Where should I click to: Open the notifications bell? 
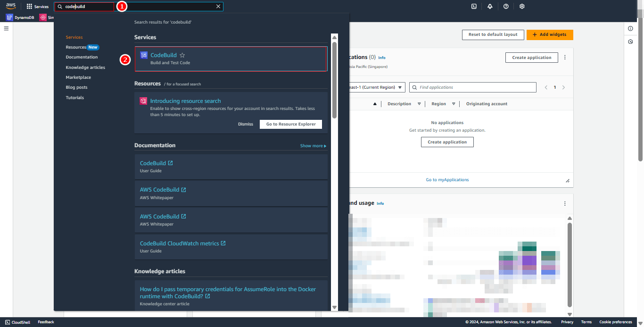[490, 7]
